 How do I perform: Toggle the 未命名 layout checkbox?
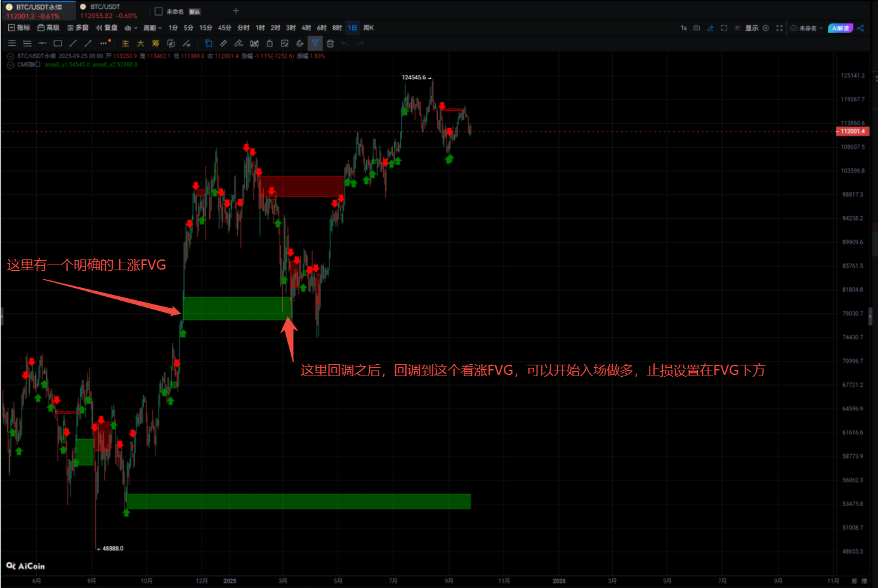(x=159, y=11)
